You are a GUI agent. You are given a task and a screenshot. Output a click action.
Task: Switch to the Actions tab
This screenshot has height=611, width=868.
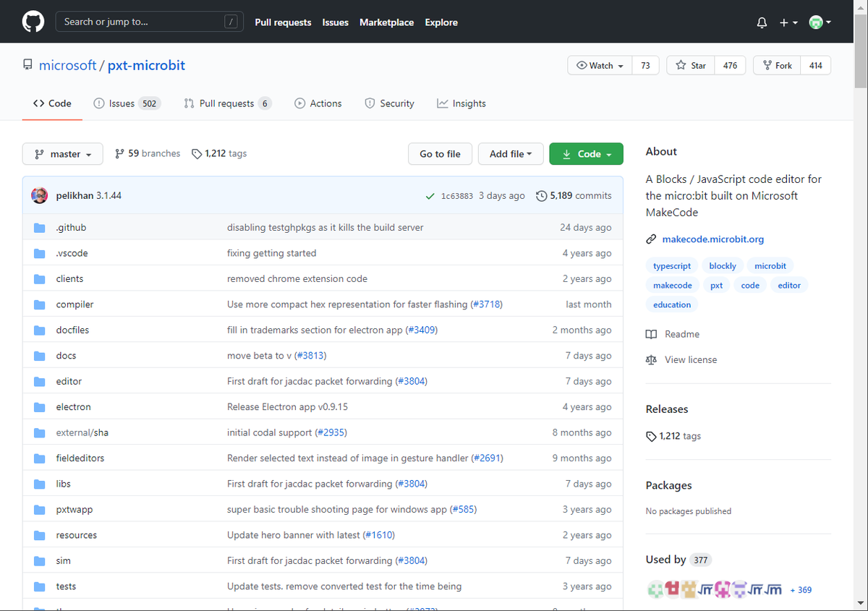click(318, 103)
